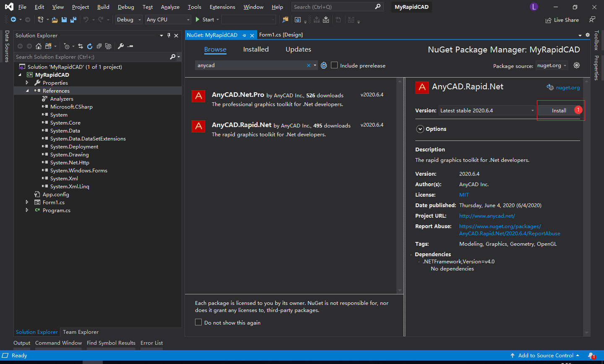604x364 pixels.
Task: Click the Open File folder icon
Action: (x=55, y=20)
